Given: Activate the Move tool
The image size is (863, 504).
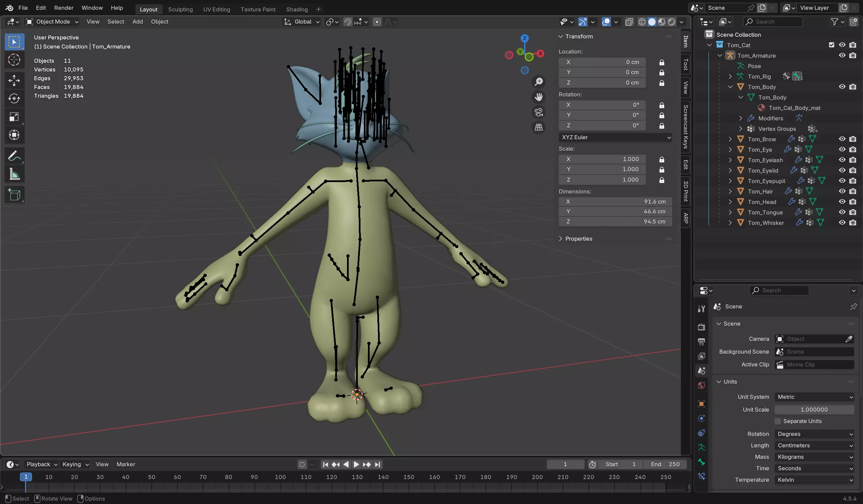Looking at the screenshot, I should 14,81.
